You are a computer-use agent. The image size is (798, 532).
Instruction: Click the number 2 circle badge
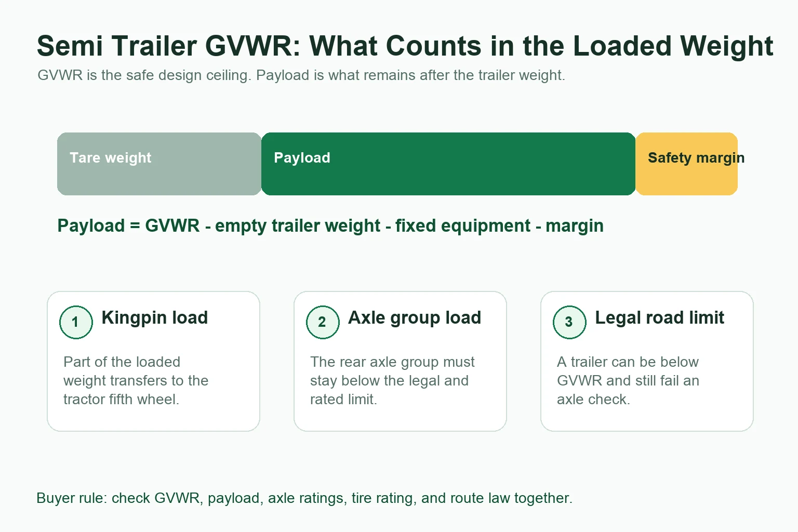point(323,322)
